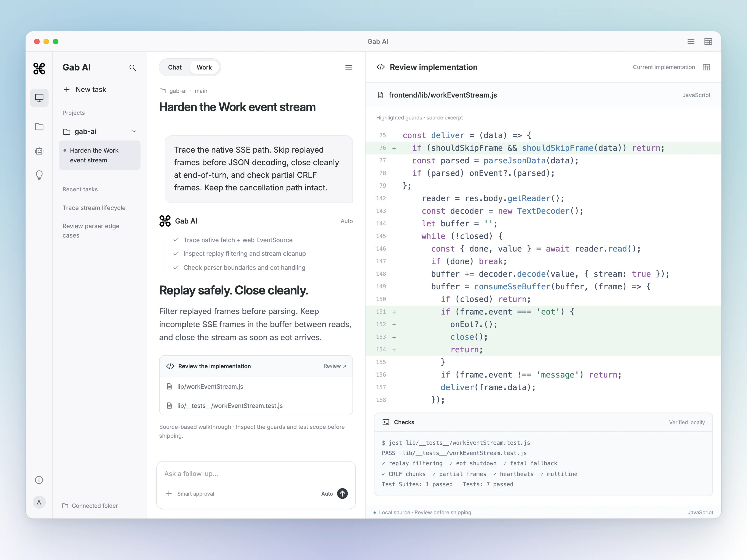Open the Auto mode selector in composer
The width and height of the screenshot is (747, 560).
click(327, 493)
